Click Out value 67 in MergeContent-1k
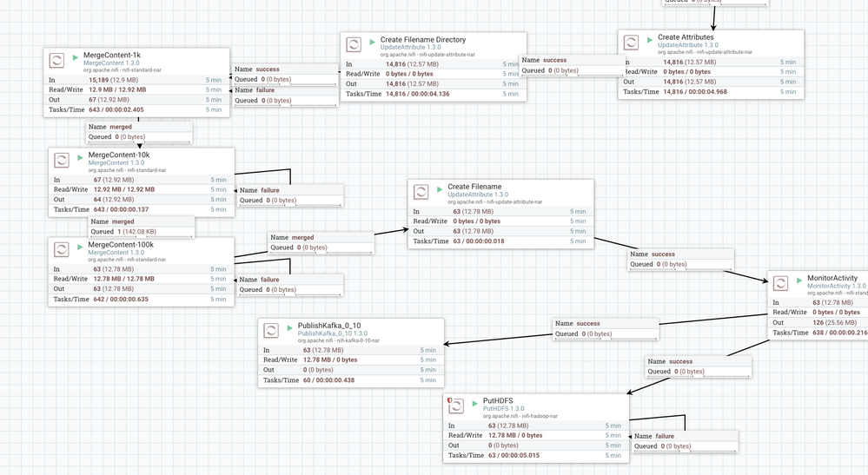The width and height of the screenshot is (868, 475). pyautogui.click(x=109, y=100)
